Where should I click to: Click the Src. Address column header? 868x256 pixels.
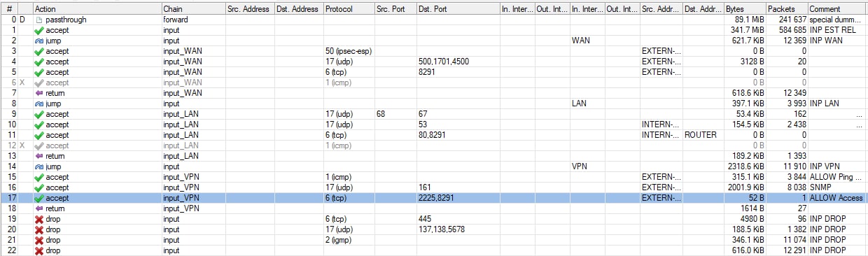tap(249, 9)
